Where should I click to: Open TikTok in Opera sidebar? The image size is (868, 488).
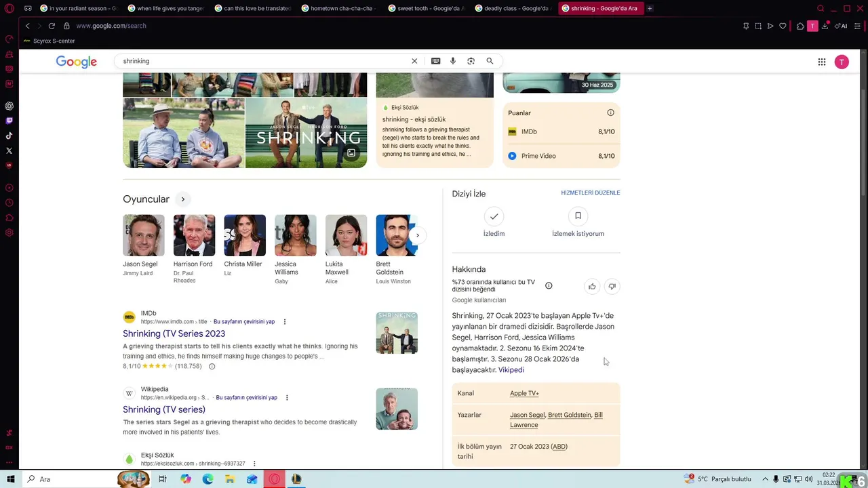9,136
